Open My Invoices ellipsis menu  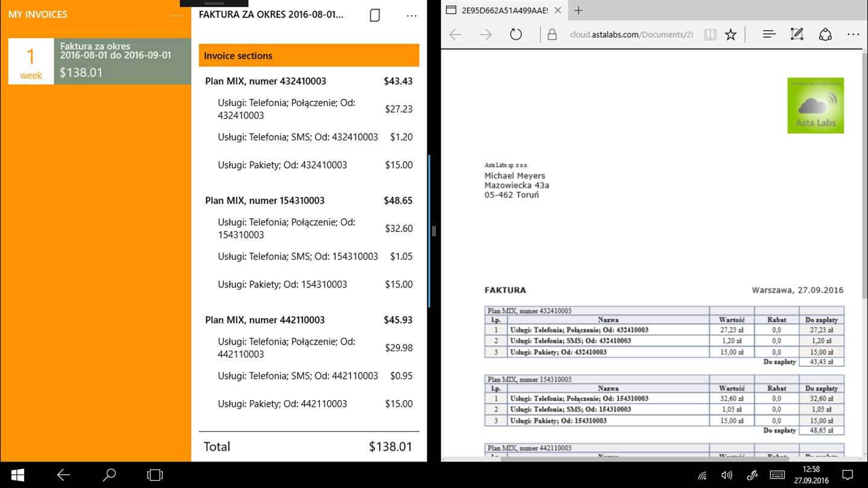point(176,16)
